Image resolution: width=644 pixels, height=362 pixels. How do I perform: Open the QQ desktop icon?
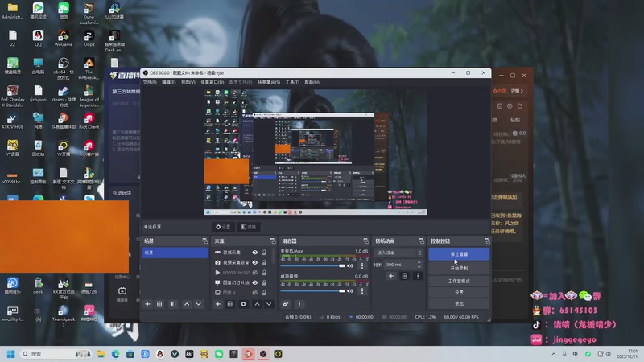[x=38, y=38]
